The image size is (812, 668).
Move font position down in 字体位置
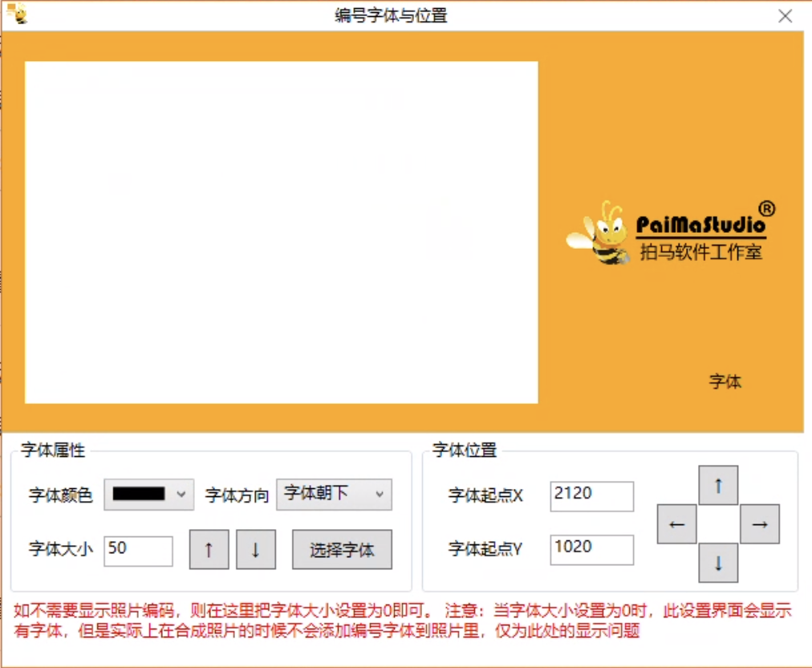click(718, 563)
